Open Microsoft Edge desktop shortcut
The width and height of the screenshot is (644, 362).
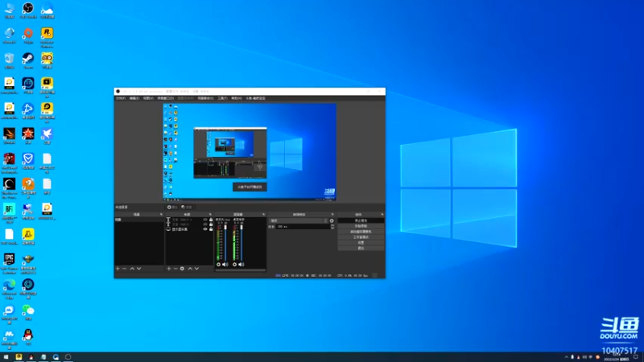(x=9, y=290)
